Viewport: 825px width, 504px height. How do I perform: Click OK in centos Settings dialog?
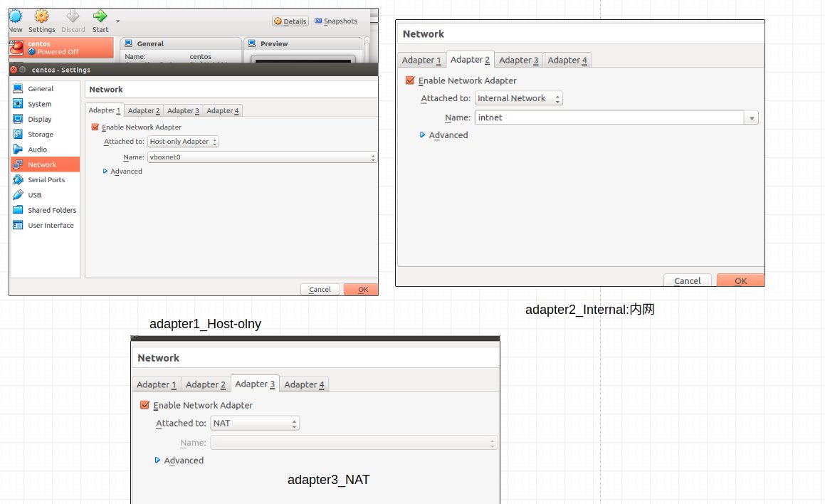(x=360, y=289)
